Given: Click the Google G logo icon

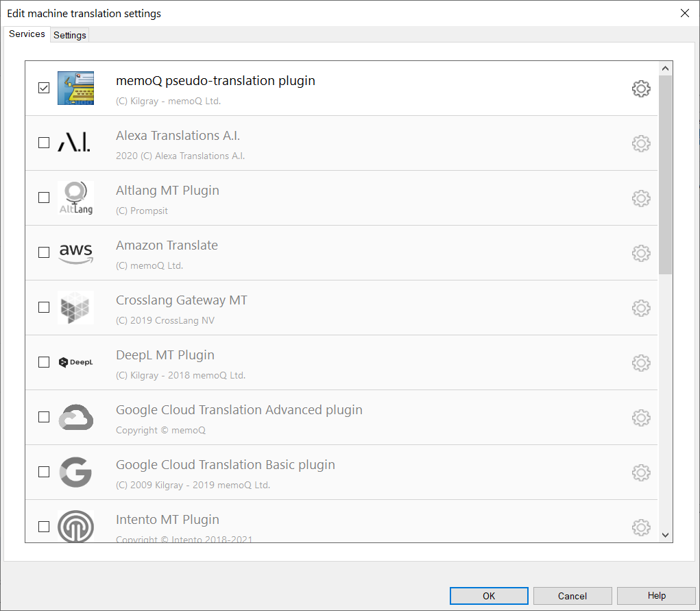Looking at the screenshot, I should click(x=75, y=472).
